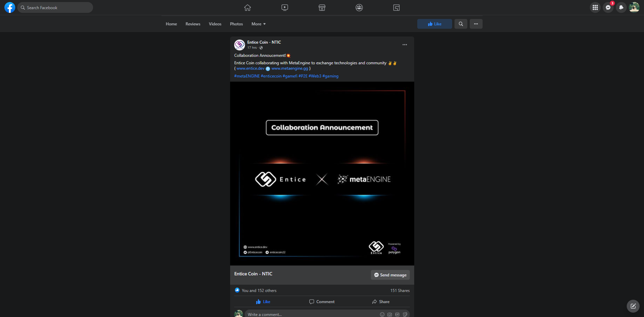Viewport: 644px width, 317px height.
Task: Switch to the Reviews tab
Action: click(x=193, y=24)
